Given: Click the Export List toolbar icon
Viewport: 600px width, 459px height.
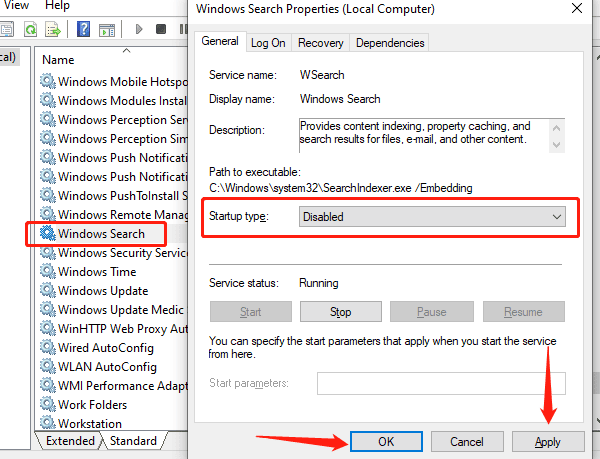Looking at the screenshot, I should tap(53, 29).
